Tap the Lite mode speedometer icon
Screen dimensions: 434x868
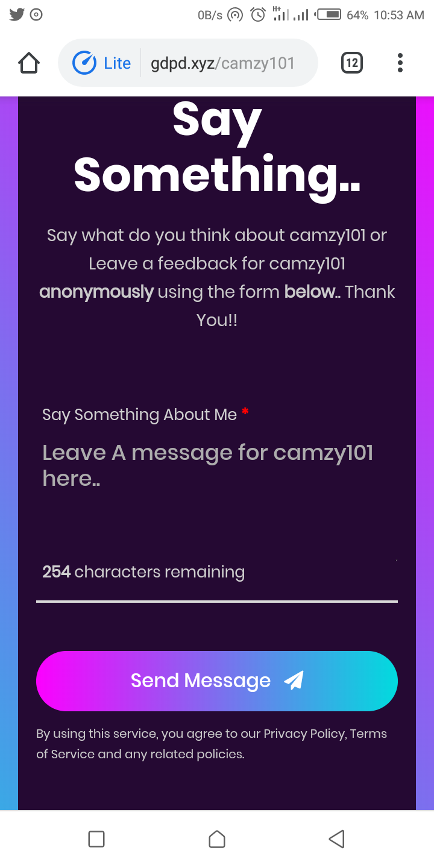point(84,63)
